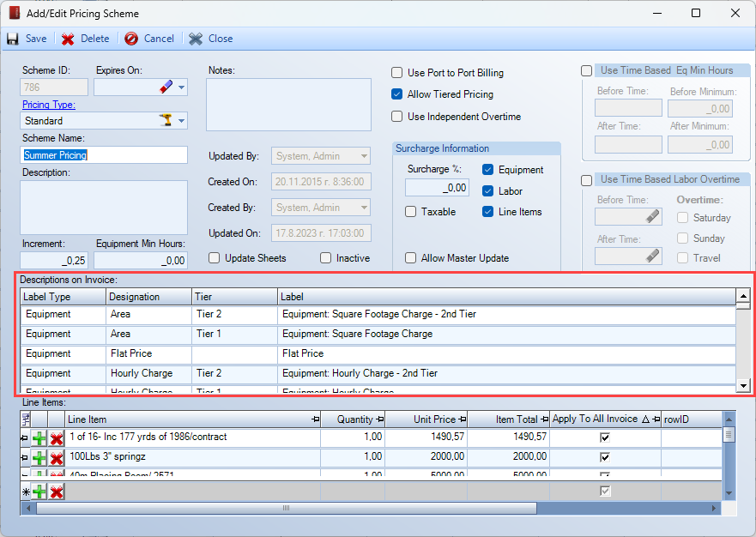Click the Surcharge % input field
Screen dimensions: 756x537
pyautogui.click(x=437, y=188)
